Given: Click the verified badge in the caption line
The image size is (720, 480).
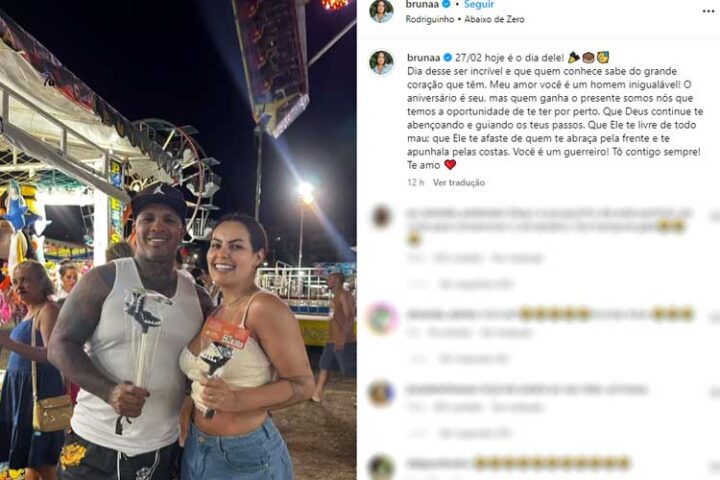Looking at the screenshot, I should click(x=447, y=58).
